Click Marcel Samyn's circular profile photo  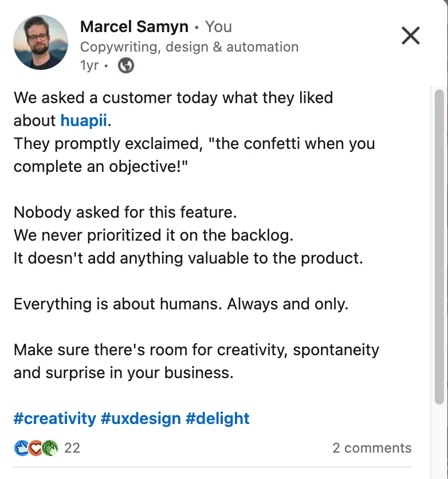[41, 42]
